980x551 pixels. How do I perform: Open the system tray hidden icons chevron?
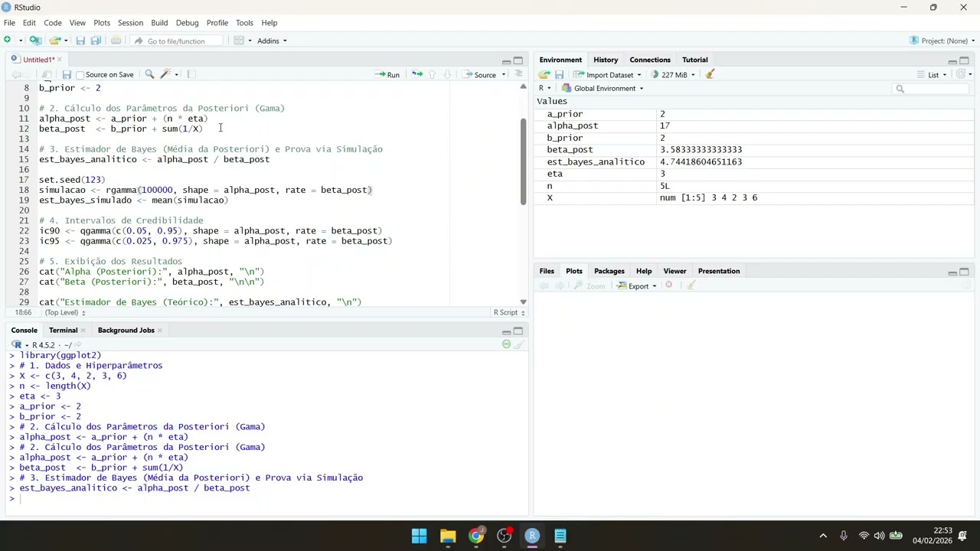point(823,536)
